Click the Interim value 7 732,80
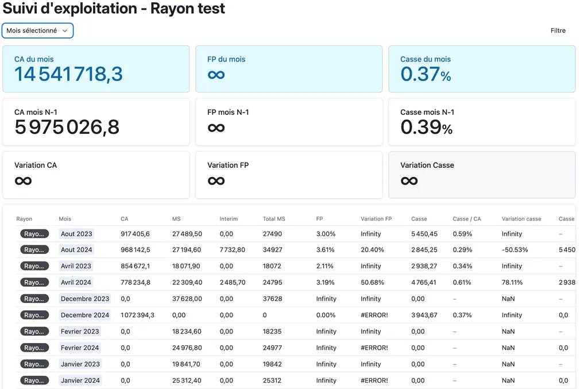This screenshot has width=588, height=389. point(233,250)
